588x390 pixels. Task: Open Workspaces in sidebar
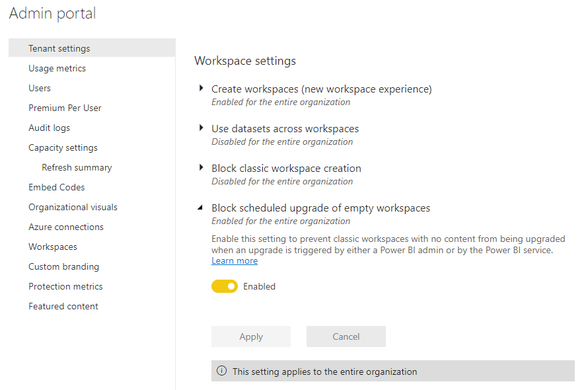click(x=53, y=247)
